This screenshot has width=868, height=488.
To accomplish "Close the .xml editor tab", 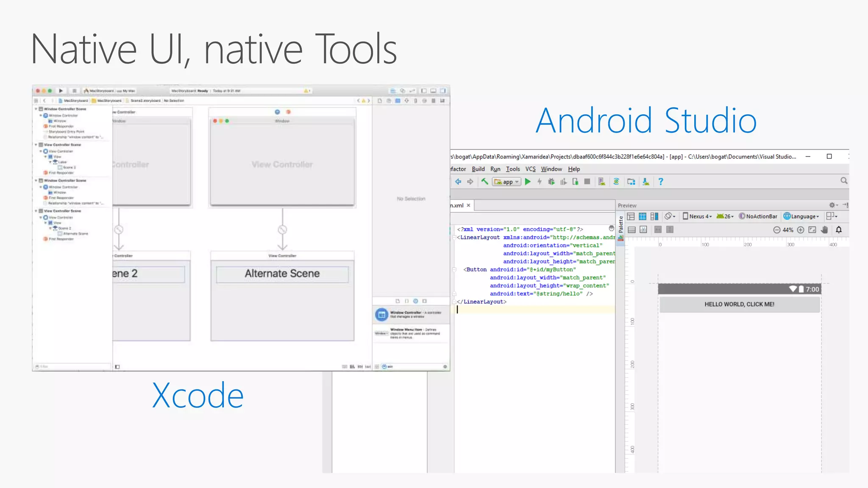I will click(468, 205).
